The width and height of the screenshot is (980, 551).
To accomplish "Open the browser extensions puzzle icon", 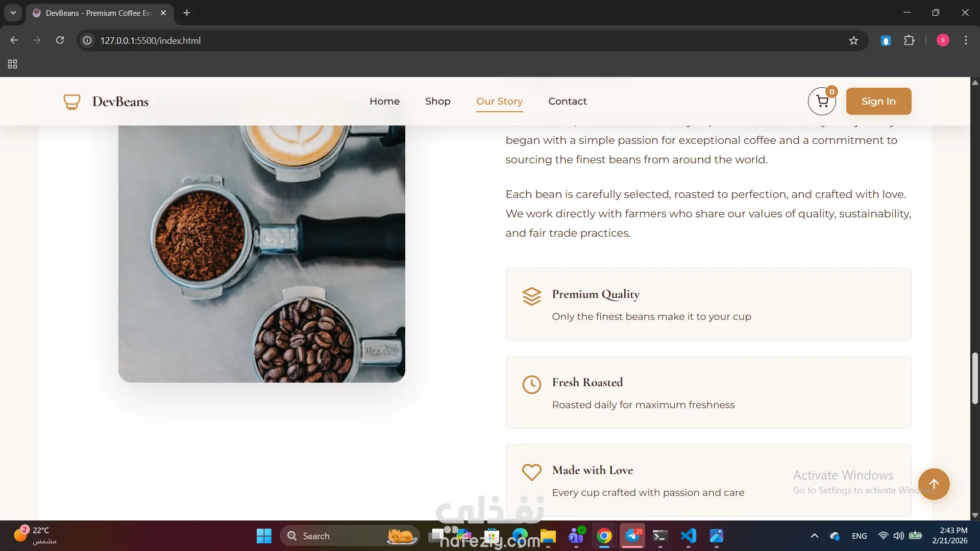I will tap(909, 40).
